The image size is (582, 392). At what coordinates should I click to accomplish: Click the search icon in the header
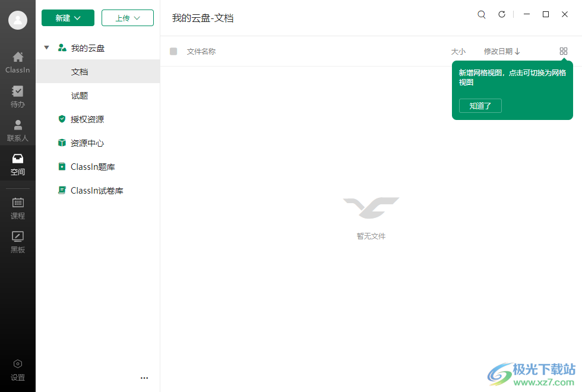(x=481, y=14)
